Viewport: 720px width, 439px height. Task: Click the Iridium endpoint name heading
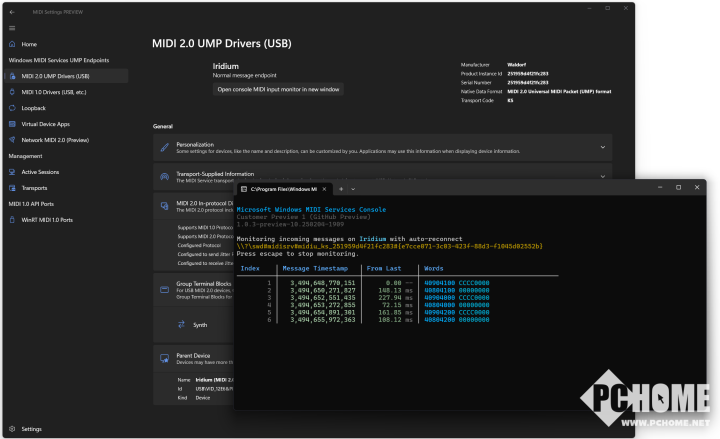point(225,66)
